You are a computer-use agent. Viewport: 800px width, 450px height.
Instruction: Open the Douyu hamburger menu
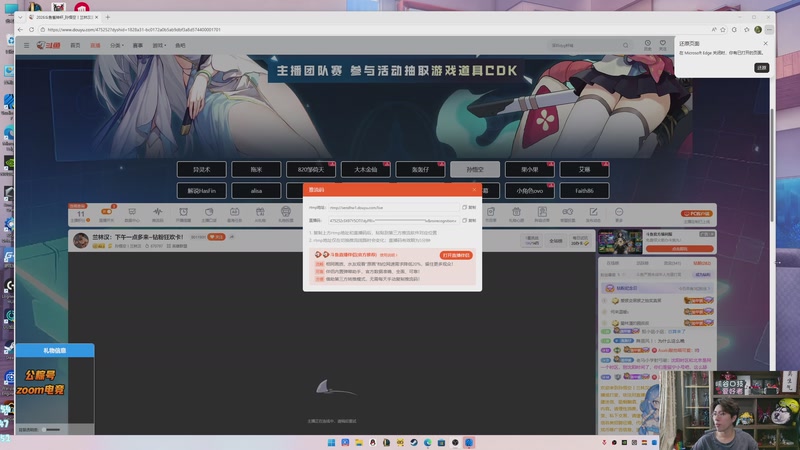click(27, 45)
